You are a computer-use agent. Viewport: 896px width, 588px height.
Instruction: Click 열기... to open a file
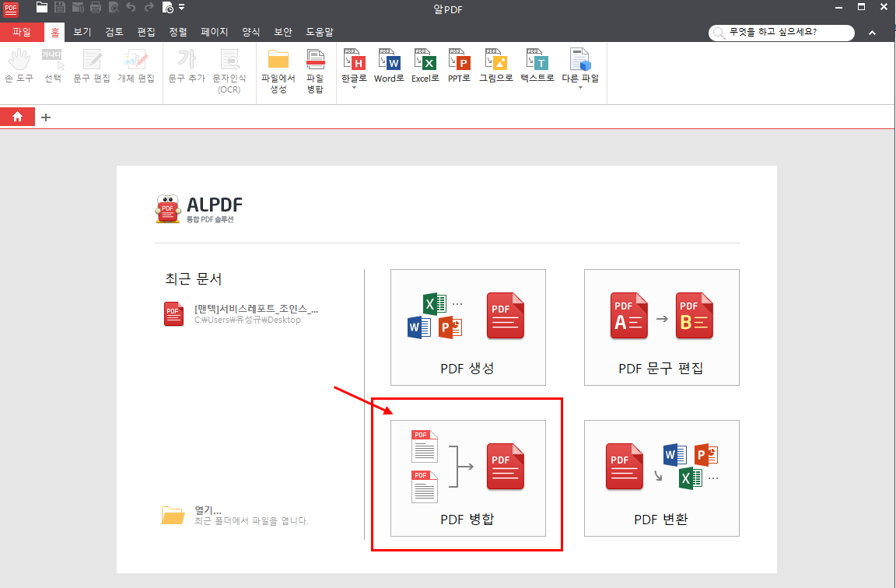point(234,515)
